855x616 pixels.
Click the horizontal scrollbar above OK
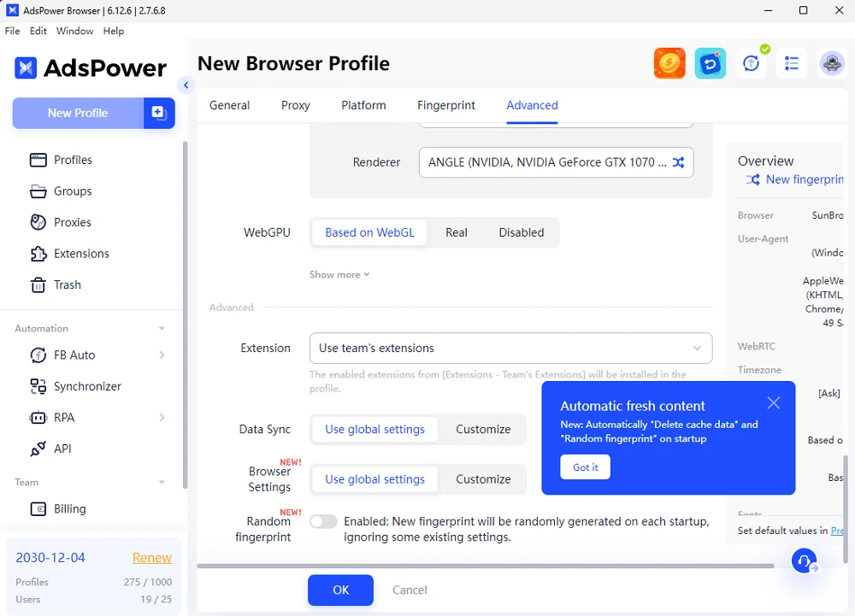pyautogui.click(x=486, y=566)
